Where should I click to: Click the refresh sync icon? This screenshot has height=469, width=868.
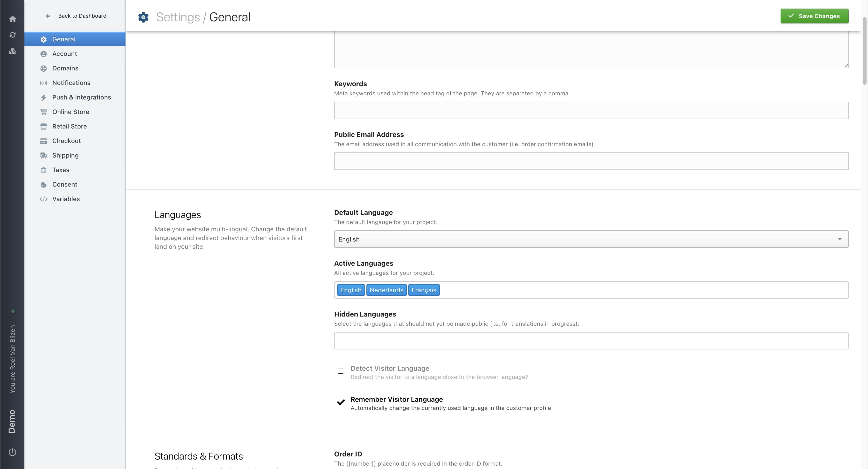coord(12,35)
